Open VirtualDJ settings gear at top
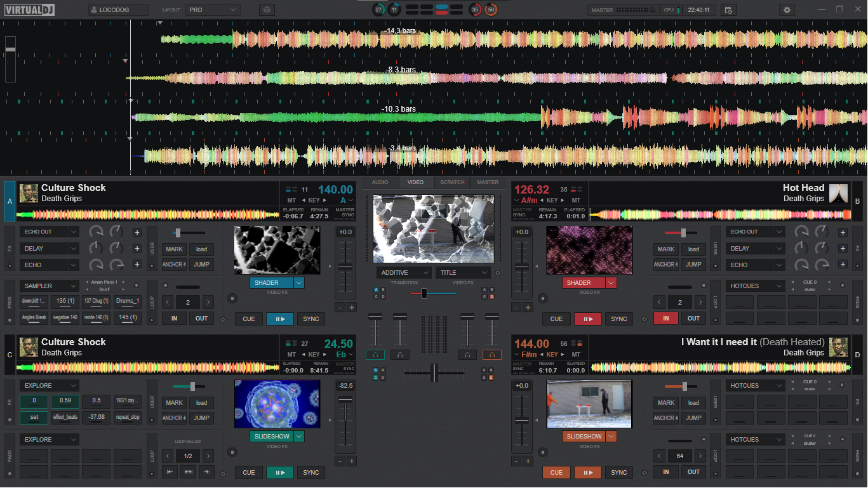The image size is (868, 488). tap(787, 10)
